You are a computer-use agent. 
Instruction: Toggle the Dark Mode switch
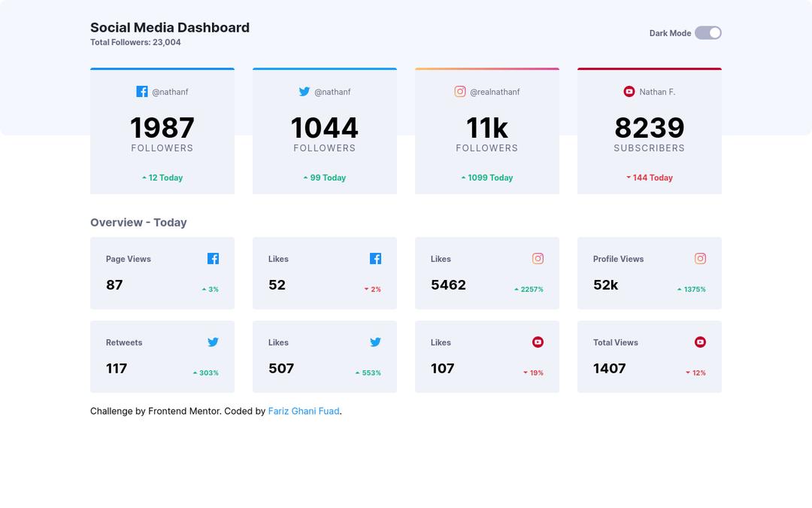(x=707, y=33)
